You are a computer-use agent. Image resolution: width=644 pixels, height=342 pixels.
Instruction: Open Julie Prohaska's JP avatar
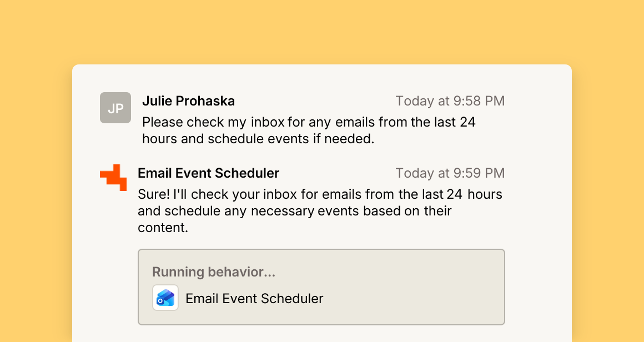pos(115,108)
